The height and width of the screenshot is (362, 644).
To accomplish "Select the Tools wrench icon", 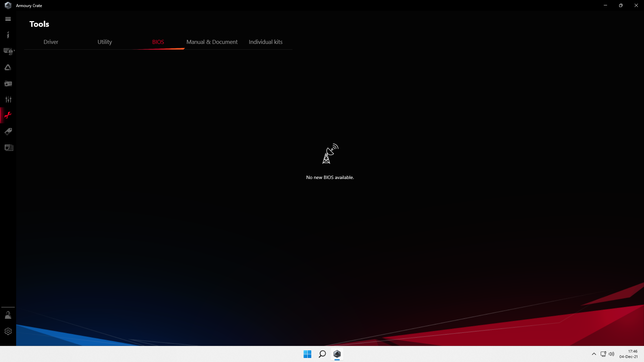I will click(8, 116).
